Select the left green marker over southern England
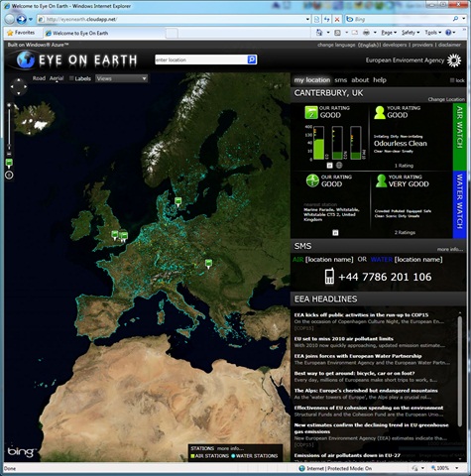471x476 pixels. point(115,235)
